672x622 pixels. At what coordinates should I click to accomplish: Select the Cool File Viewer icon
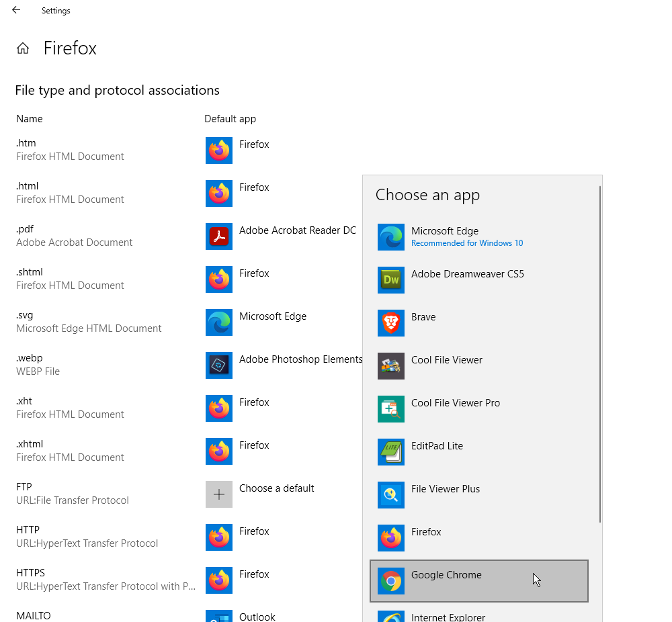tap(391, 366)
